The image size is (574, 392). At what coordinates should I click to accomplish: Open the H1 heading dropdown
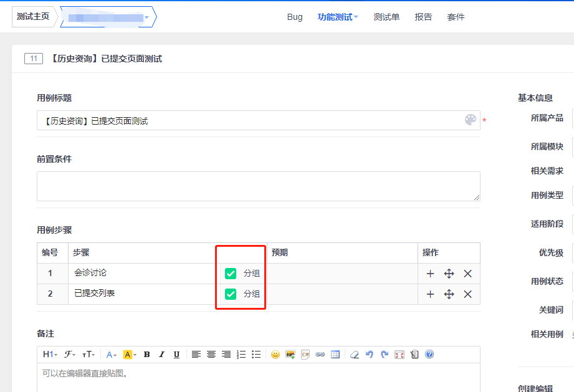coord(50,354)
